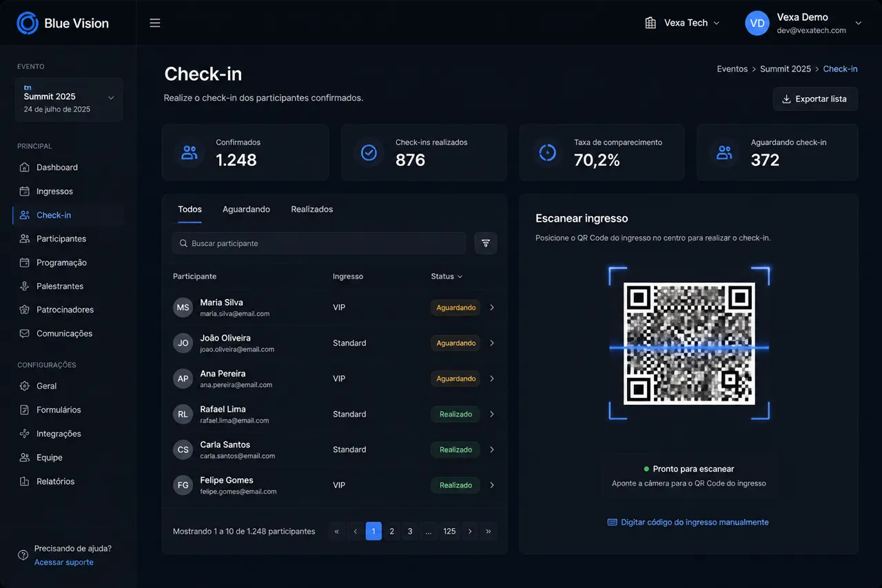Click Digitar código do ingresso manualmente link

tap(688, 522)
